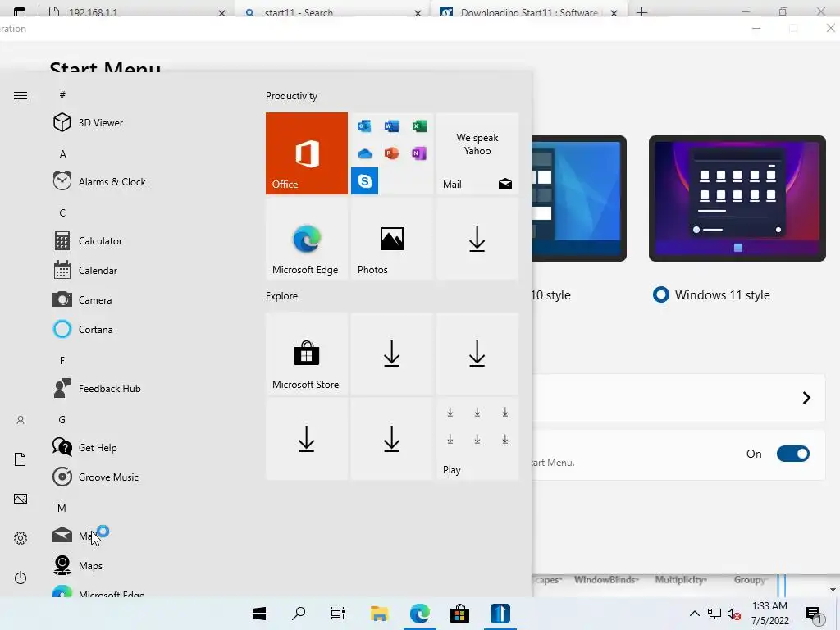
Task: Open OneDrive from the Office tile group
Action: (x=365, y=153)
